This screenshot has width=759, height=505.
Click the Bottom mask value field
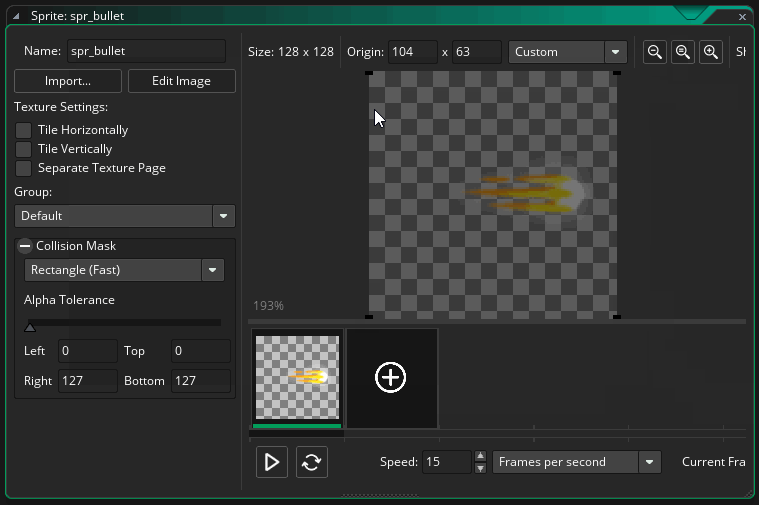coord(200,381)
